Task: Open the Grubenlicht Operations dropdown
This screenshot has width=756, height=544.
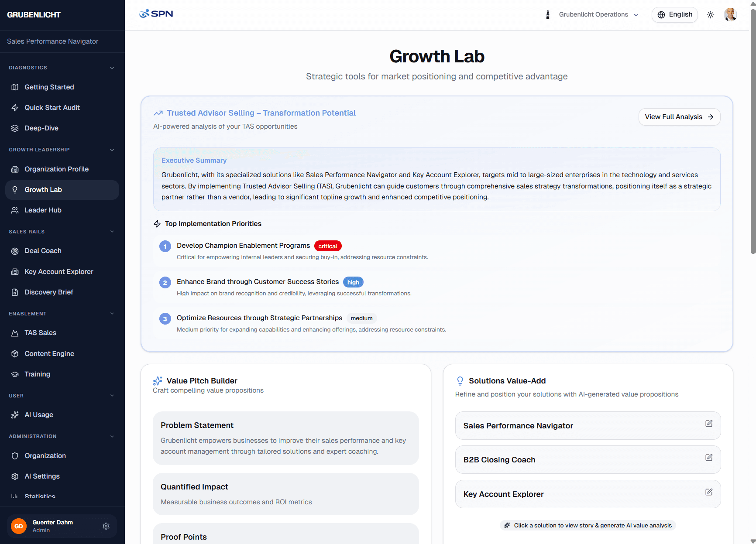Action: pyautogui.click(x=597, y=14)
